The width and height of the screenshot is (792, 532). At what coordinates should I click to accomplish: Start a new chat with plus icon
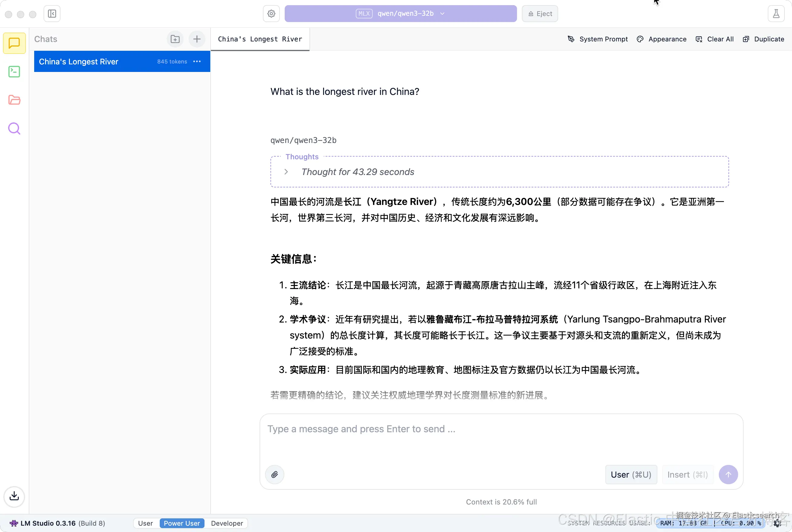[x=197, y=39]
